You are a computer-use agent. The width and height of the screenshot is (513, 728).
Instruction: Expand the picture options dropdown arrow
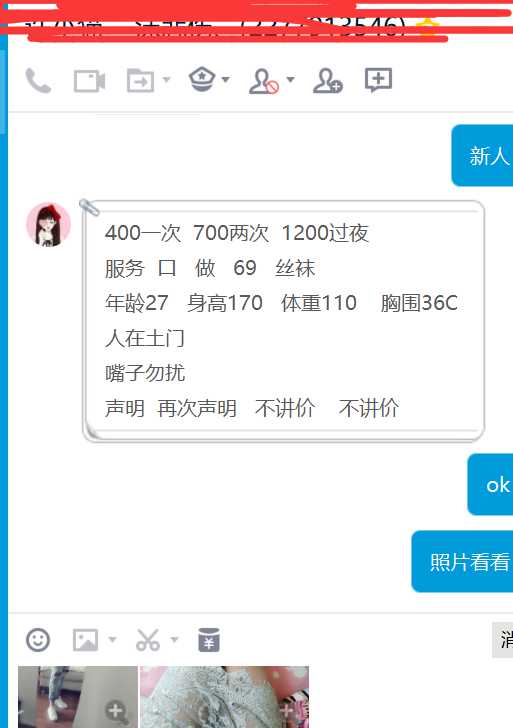pyautogui.click(x=112, y=640)
